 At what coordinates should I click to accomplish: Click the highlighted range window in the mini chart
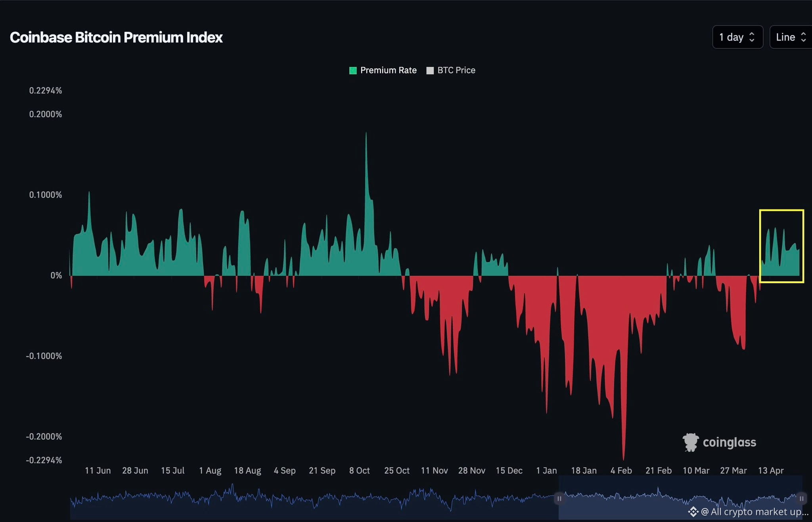(x=680, y=498)
